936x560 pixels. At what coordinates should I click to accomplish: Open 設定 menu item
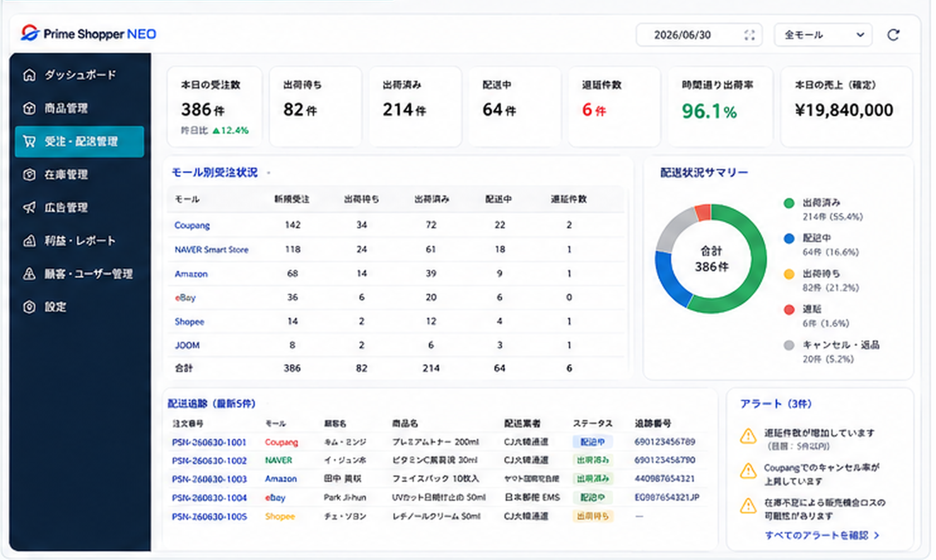point(79,307)
